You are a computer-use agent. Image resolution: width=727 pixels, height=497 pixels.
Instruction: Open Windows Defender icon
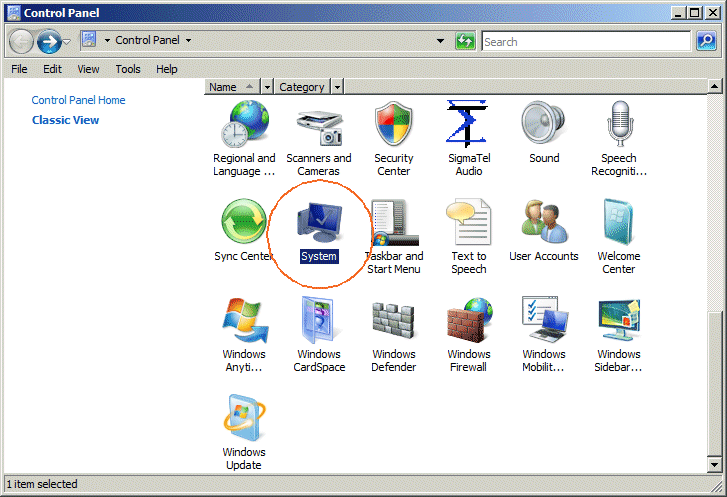pos(393,323)
